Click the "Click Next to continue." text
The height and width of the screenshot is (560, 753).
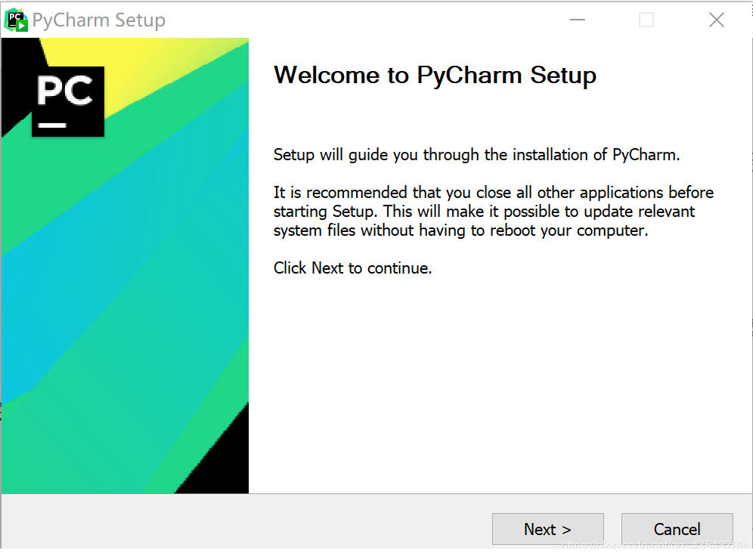[352, 268]
